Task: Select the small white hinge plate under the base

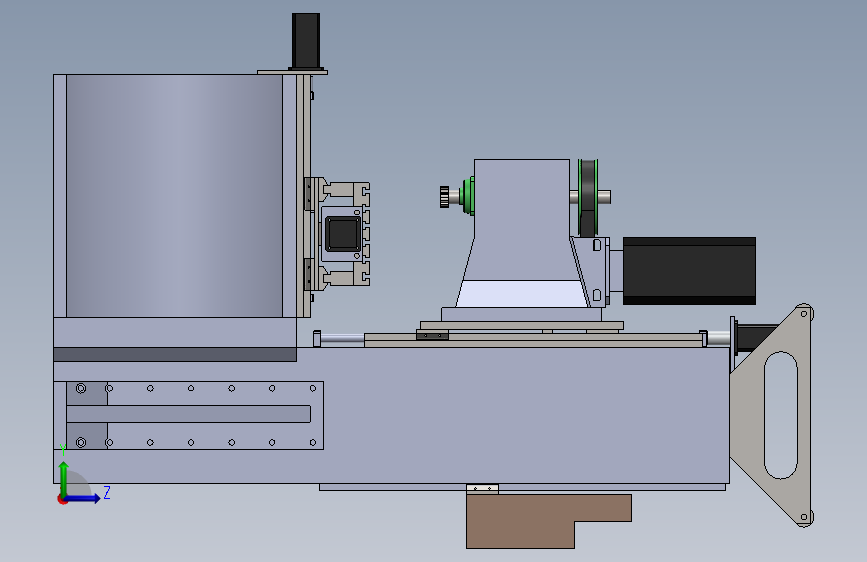Action: point(482,489)
